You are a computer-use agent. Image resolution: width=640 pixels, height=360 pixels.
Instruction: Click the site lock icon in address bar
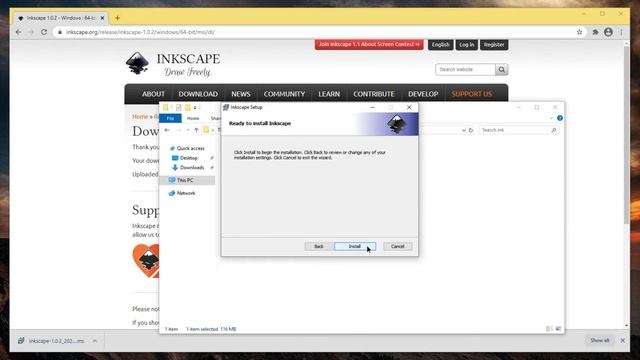pos(60,32)
